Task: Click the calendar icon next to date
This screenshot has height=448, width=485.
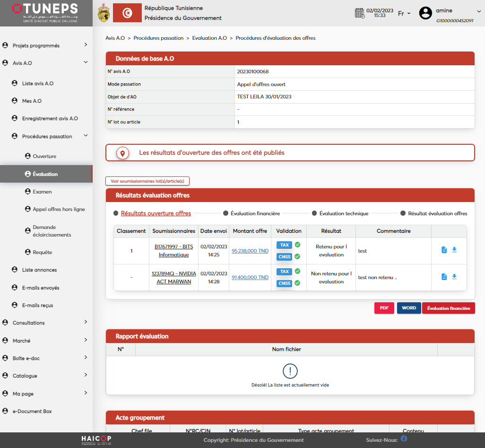Action: point(360,13)
